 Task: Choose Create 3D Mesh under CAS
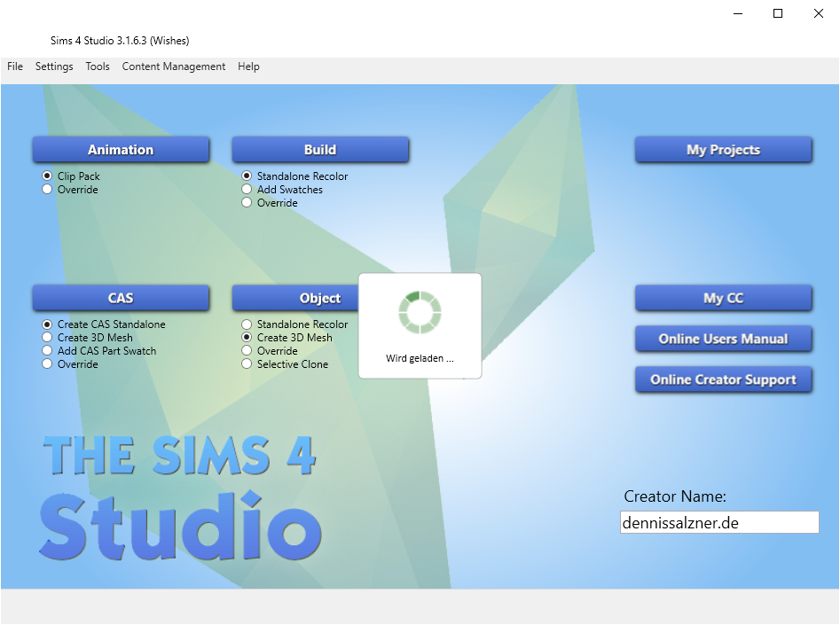(87, 338)
